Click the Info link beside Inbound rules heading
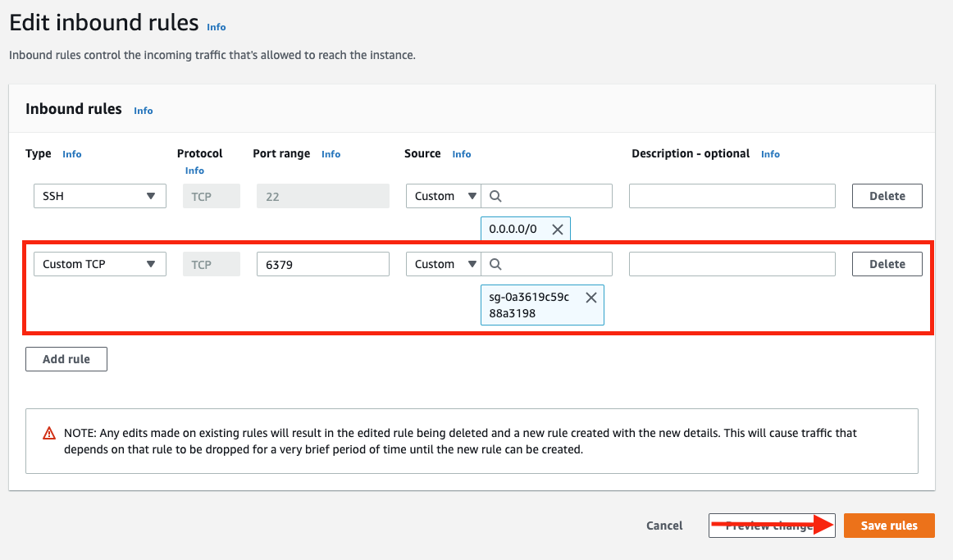 coord(143,110)
